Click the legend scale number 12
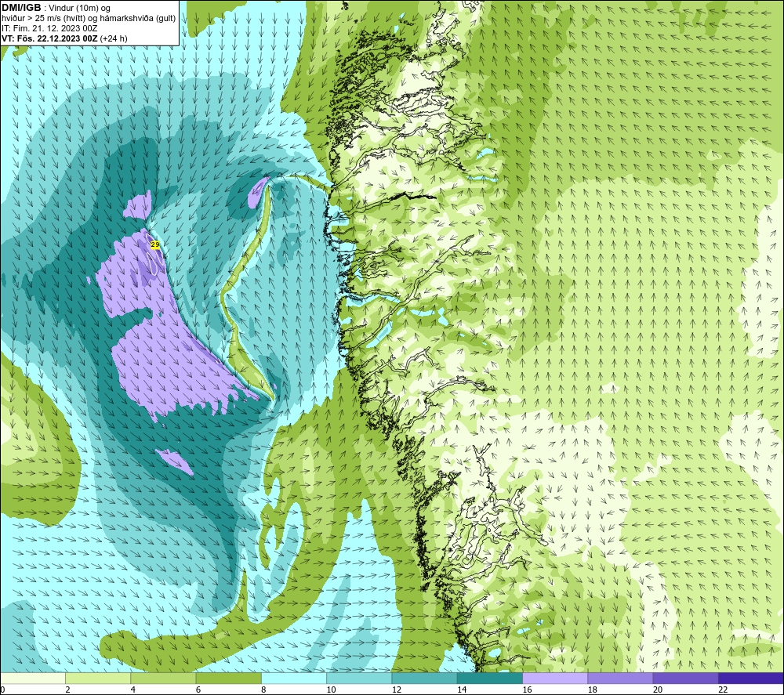 (397, 690)
